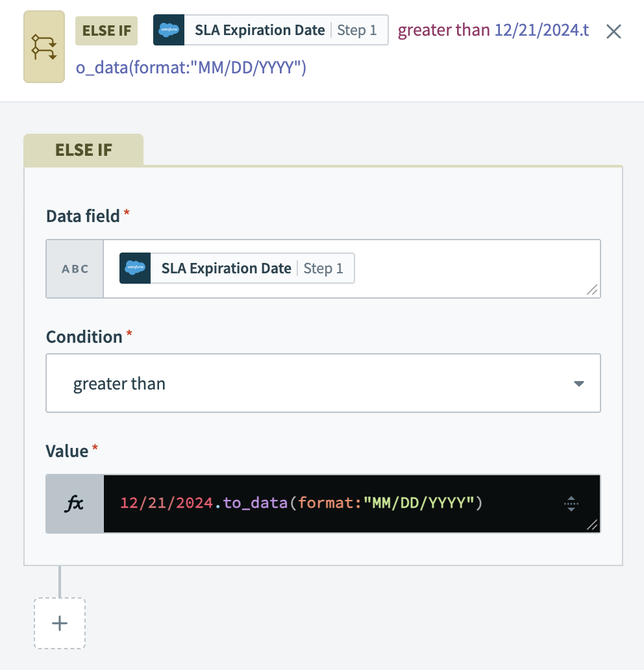Click SLA Expiration Date pill in header
This screenshot has width=644, height=670.
[260, 30]
